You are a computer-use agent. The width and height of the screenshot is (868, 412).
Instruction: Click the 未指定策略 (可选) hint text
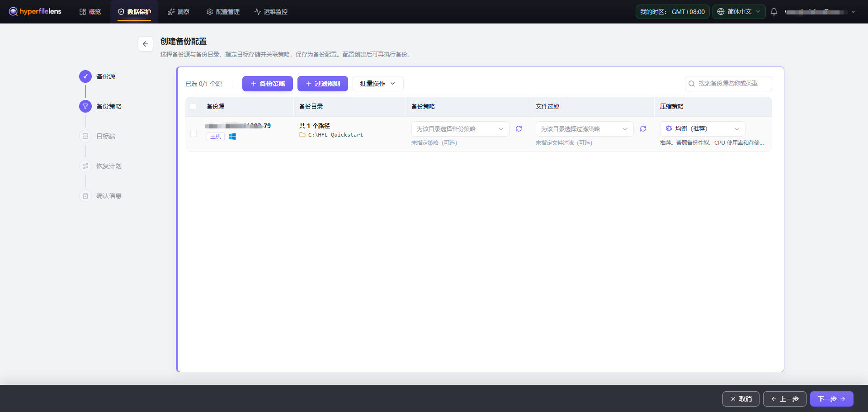(434, 143)
